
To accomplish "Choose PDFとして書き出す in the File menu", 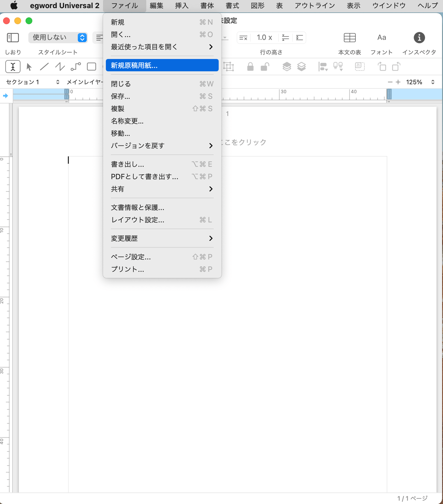I will point(144,177).
